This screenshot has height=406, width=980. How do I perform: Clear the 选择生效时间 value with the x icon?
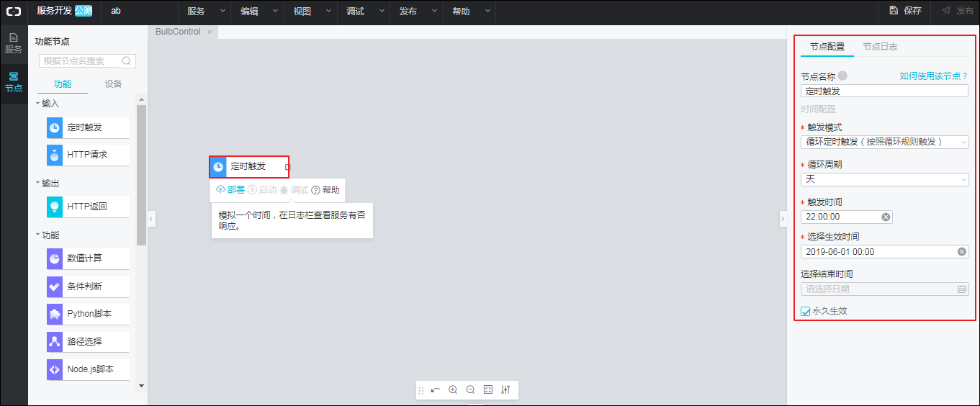point(961,252)
